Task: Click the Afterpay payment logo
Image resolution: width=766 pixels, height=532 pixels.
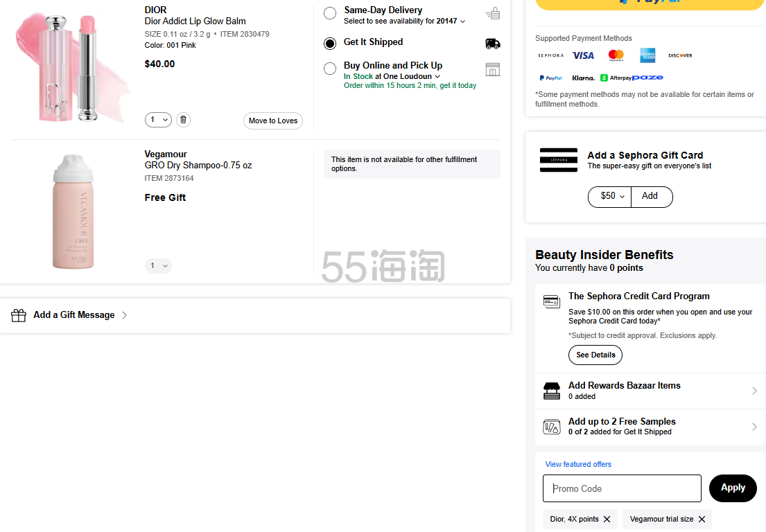Action: pos(616,78)
